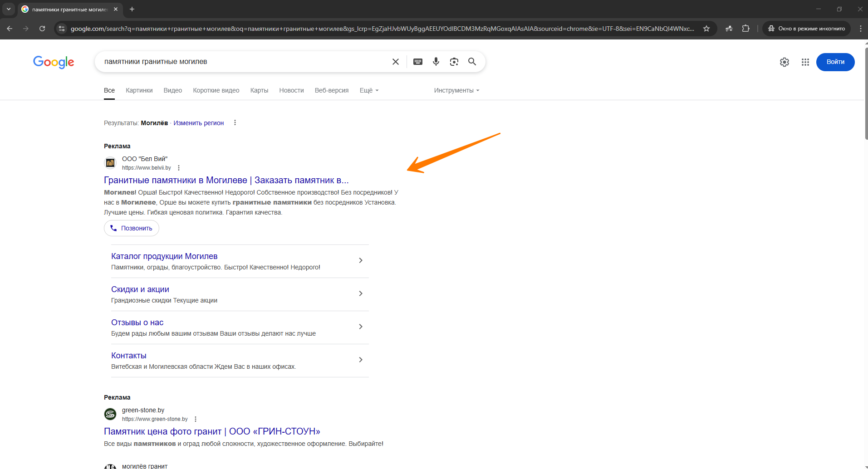Open new browser tab with plus
This screenshot has width=868, height=469.
tap(132, 9)
